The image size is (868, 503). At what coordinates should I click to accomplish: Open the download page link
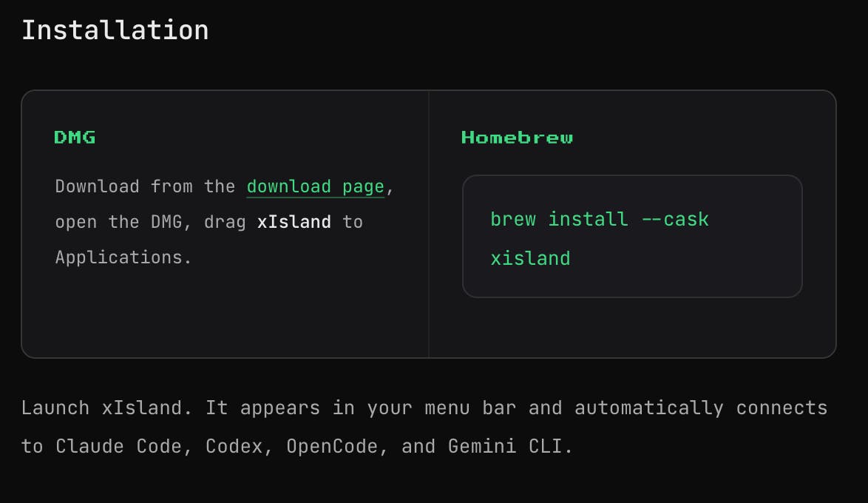coord(316,186)
